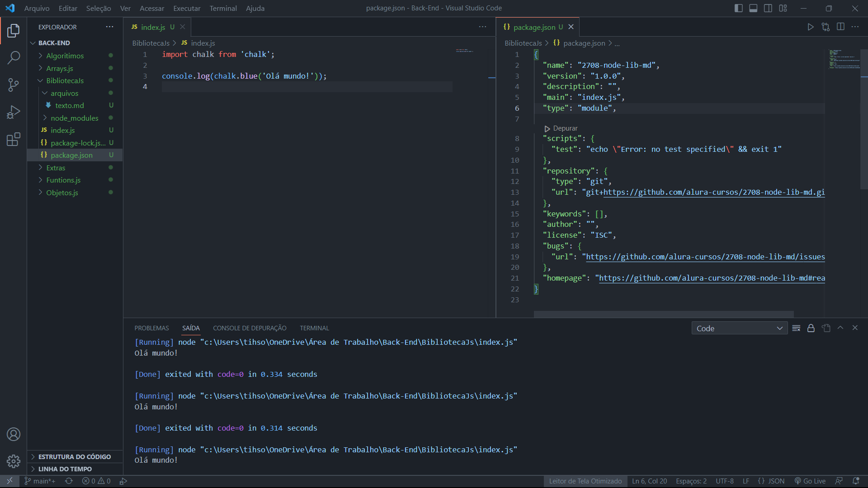This screenshot has width=868, height=488.
Task: Open output log in editor
Action: [826, 328]
